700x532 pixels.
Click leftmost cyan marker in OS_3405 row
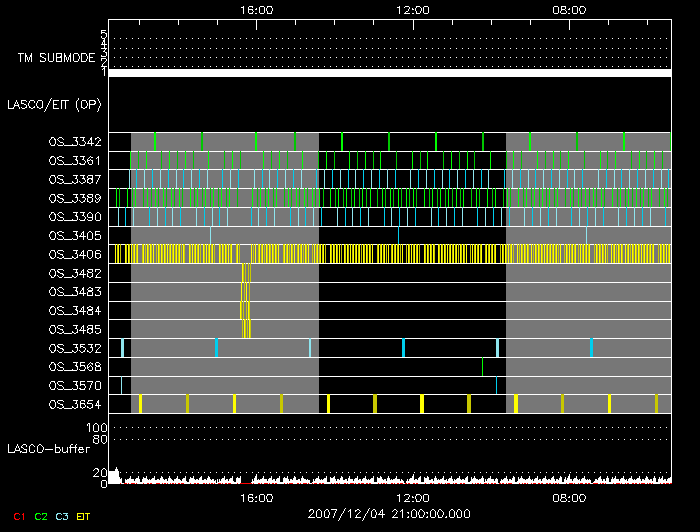point(211,235)
